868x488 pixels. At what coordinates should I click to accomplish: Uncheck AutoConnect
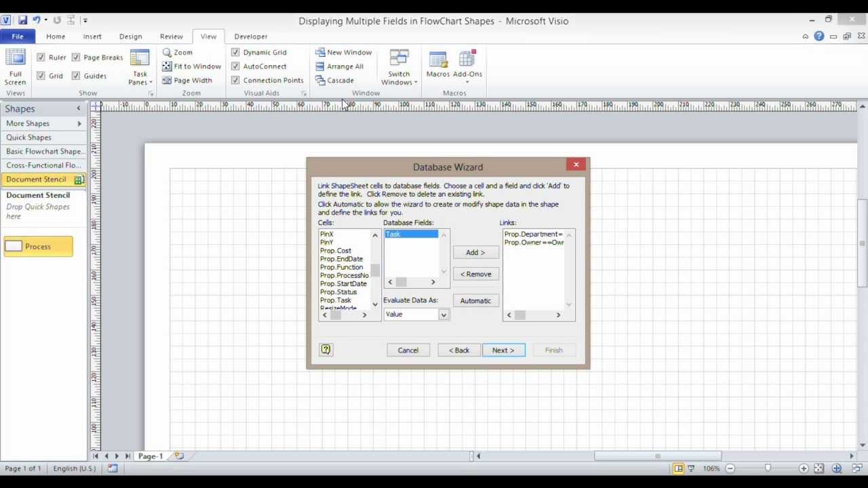235,66
